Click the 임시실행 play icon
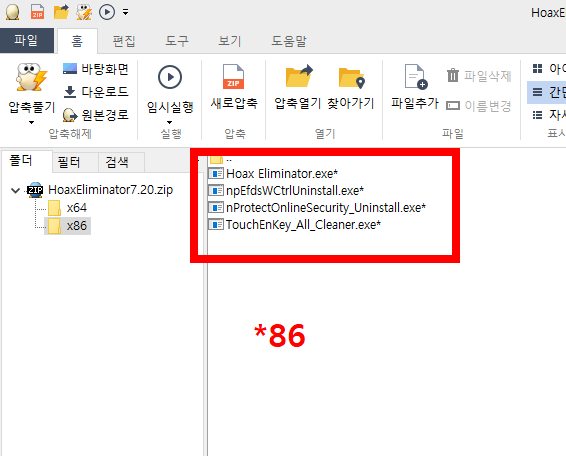The width and height of the screenshot is (566, 456). click(170, 77)
